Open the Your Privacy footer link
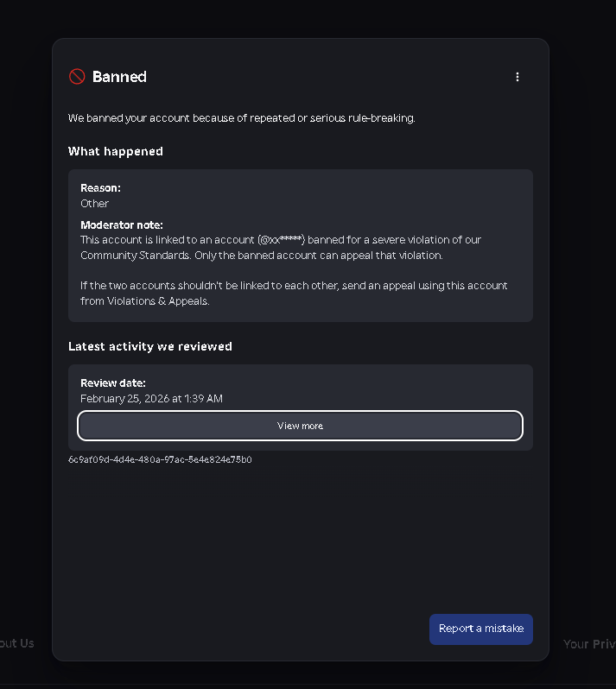 589,644
